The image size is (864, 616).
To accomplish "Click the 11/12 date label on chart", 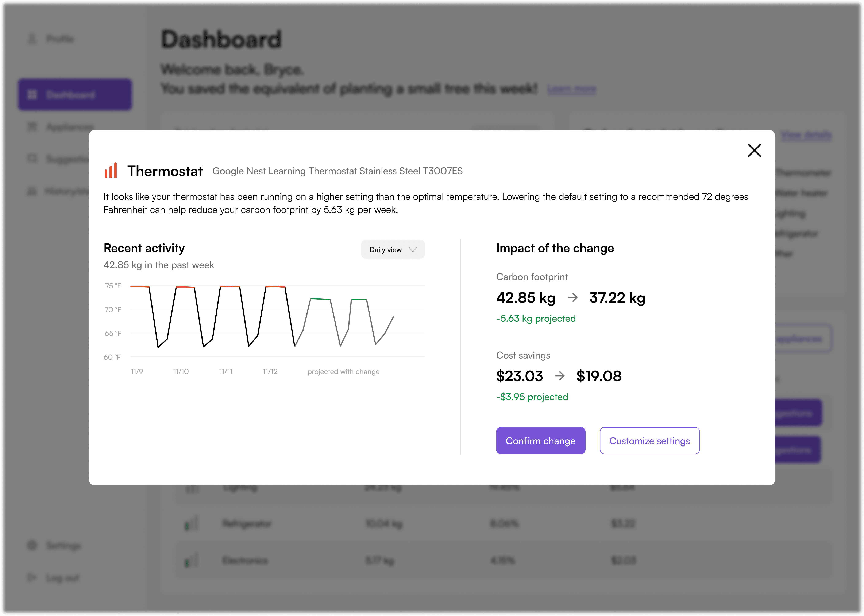I will click(270, 372).
